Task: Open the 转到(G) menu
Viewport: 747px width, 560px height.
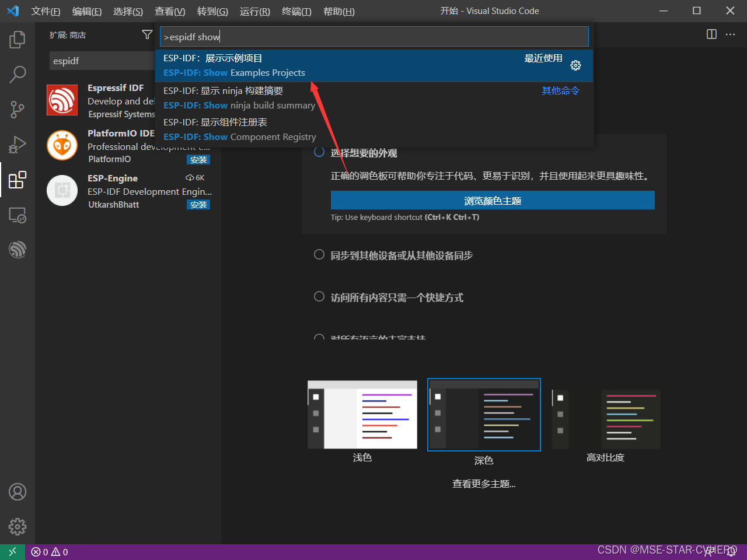Action: click(212, 11)
